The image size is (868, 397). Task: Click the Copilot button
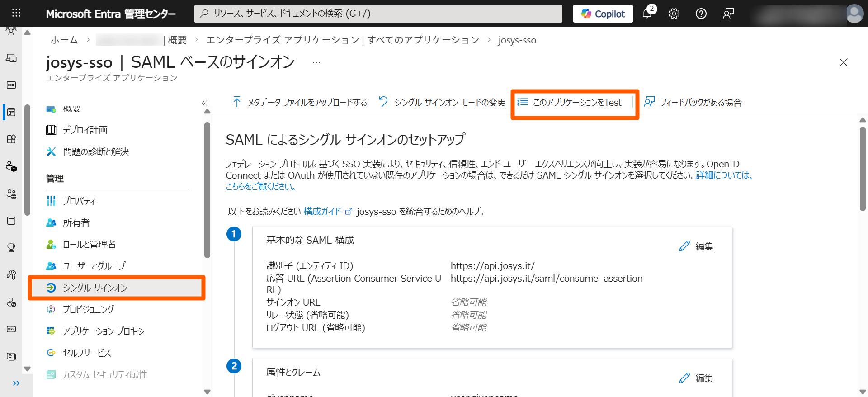click(x=603, y=14)
